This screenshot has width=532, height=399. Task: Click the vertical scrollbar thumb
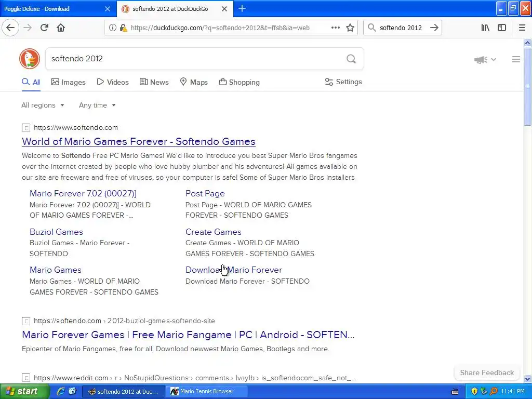[527, 87]
